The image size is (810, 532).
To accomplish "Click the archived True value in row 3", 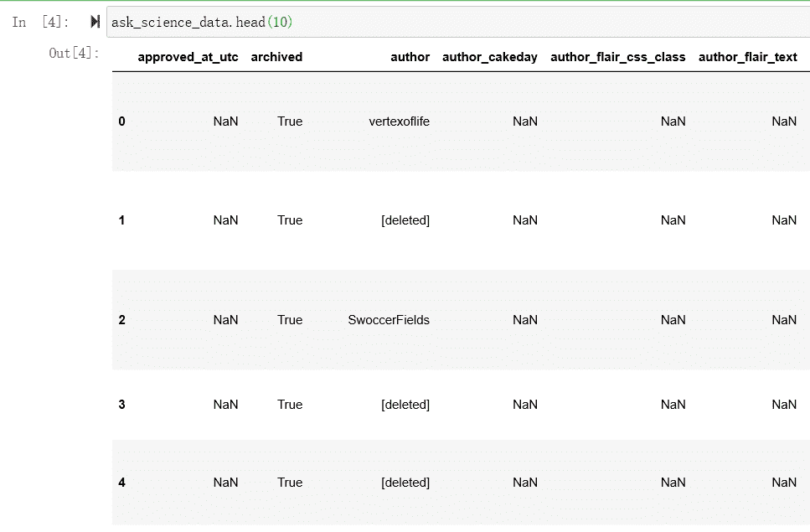I will (x=290, y=405).
